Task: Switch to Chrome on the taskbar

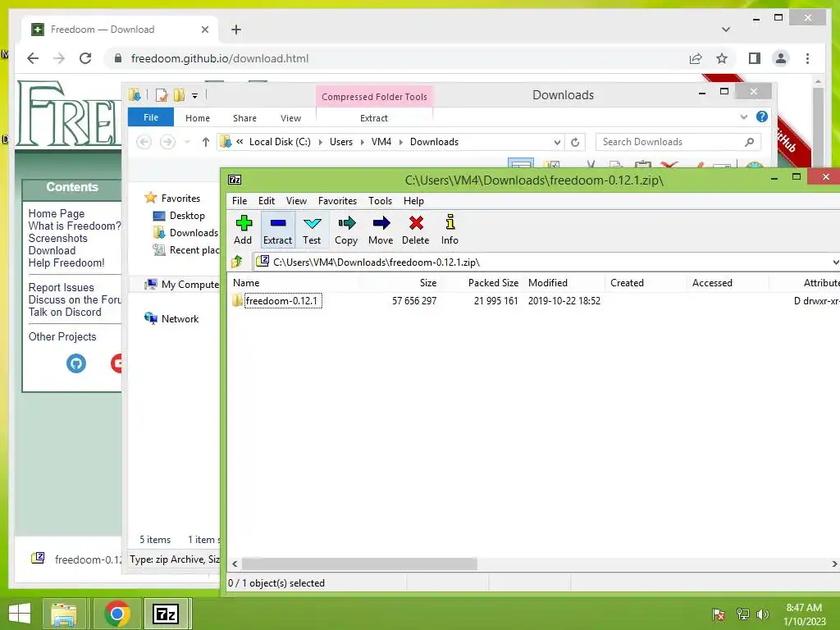Action: click(117, 614)
